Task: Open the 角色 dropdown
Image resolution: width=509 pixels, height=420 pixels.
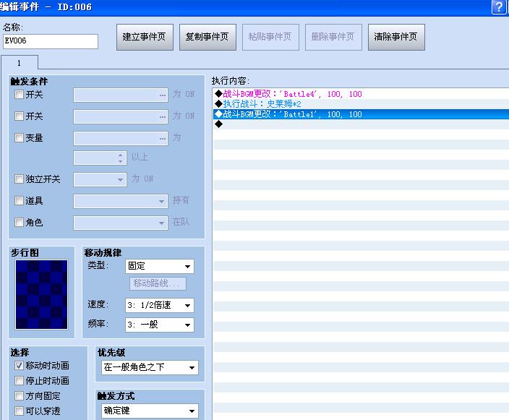Action: coord(121,223)
